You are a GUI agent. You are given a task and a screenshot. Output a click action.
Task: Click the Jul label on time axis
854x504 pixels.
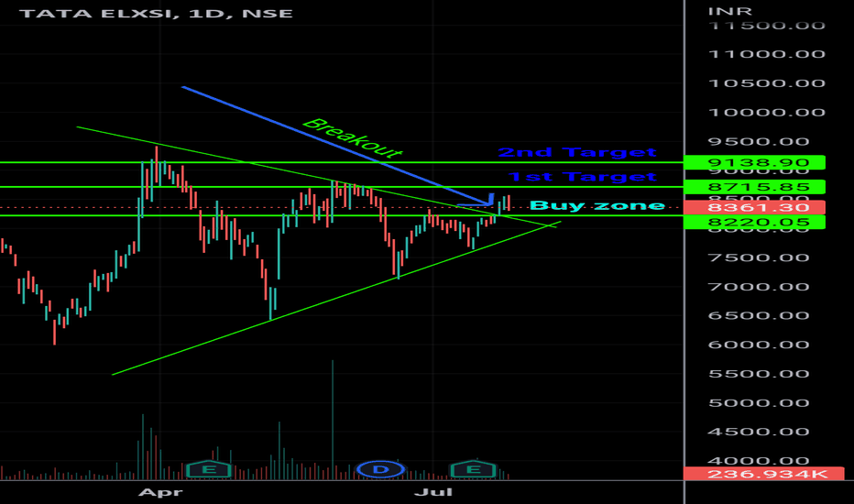pyautogui.click(x=433, y=493)
